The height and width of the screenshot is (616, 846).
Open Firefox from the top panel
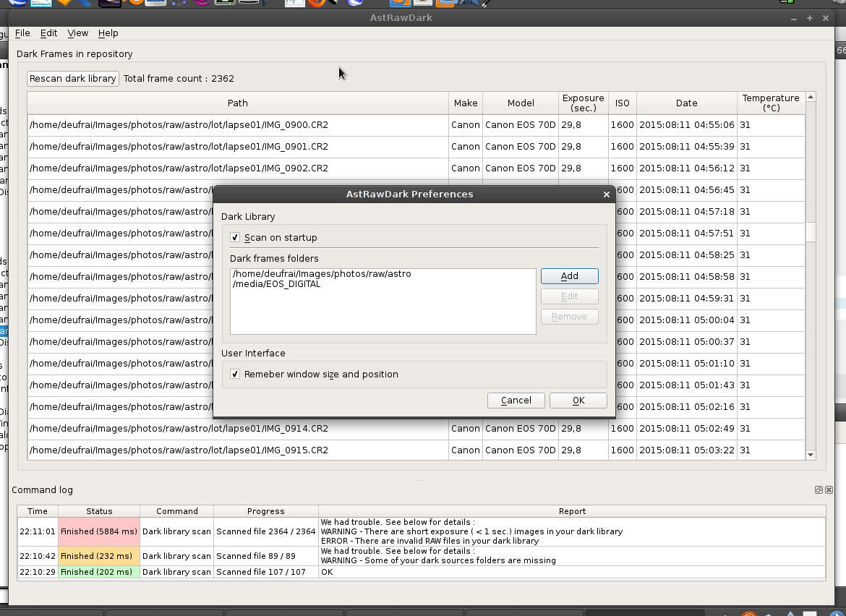click(x=316, y=4)
